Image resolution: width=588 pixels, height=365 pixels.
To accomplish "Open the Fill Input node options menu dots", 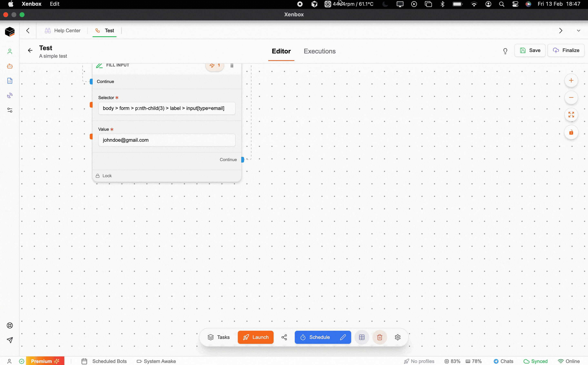I will (232, 66).
